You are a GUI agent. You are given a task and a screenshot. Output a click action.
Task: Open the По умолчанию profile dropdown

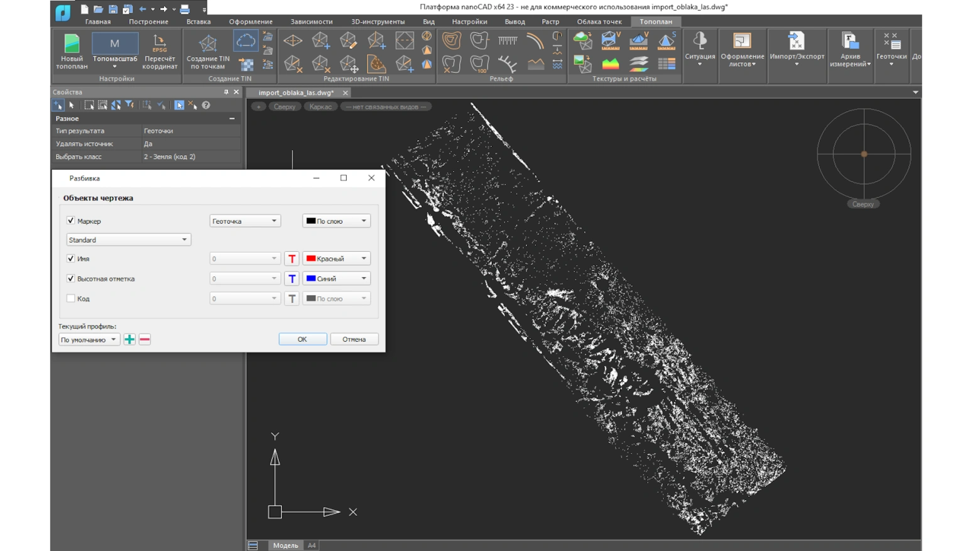89,340
